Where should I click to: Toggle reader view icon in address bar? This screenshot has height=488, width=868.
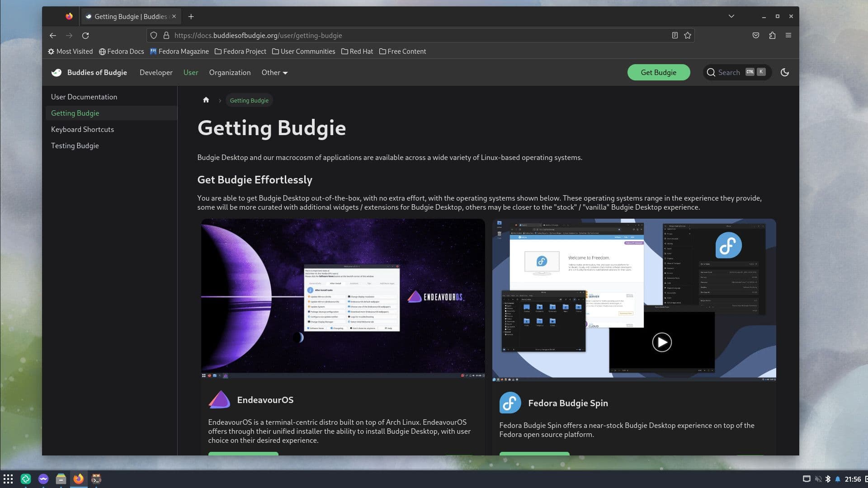coord(675,35)
